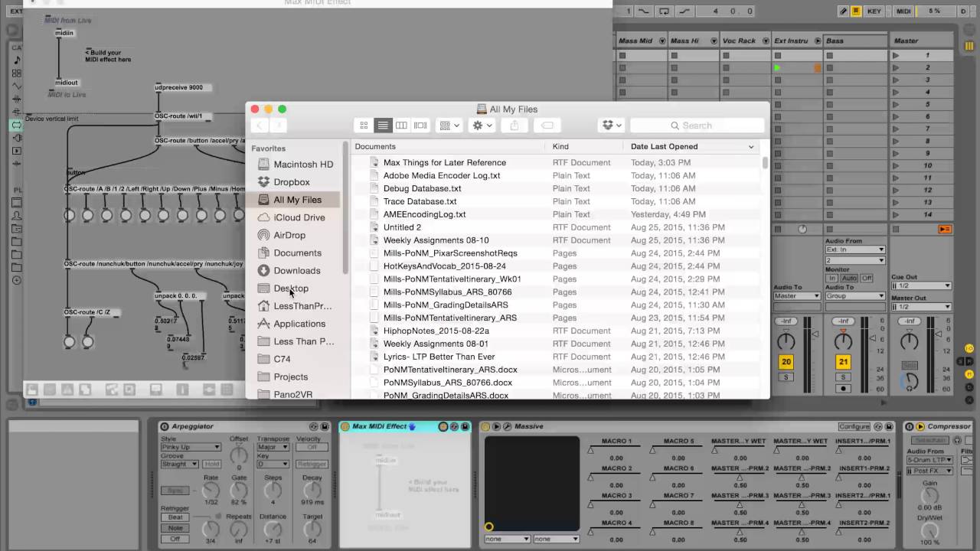Viewport: 980px width, 551px height.
Task: Toggle the Max MIDI Effect device activator
Action: [x=345, y=426]
